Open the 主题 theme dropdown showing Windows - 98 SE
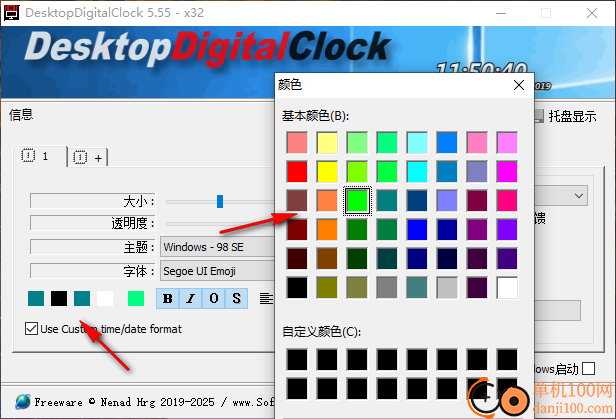The width and height of the screenshot is (616, 419). tap(217, 247)
